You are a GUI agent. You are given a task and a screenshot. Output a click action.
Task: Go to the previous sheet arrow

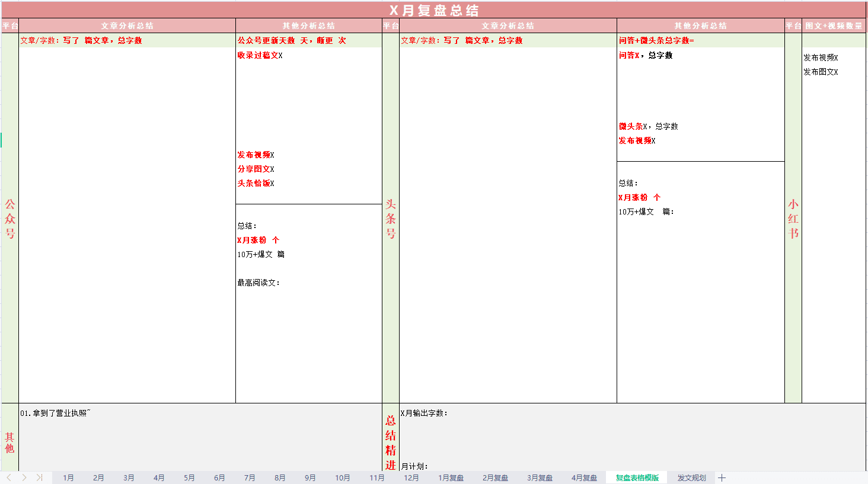click(x=9, y=477)
